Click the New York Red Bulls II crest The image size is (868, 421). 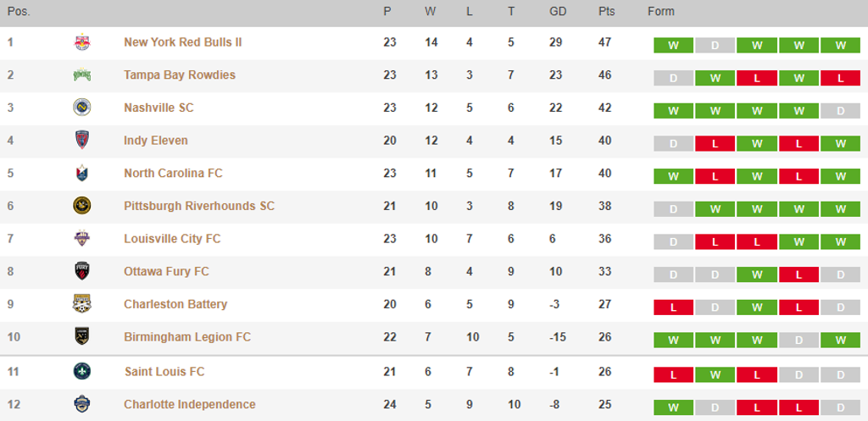[82, 42]
